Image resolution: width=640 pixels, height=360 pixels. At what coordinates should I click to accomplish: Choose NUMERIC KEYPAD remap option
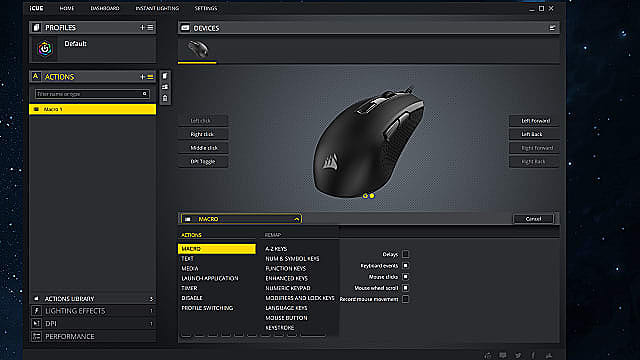click(x=288, y=288)
